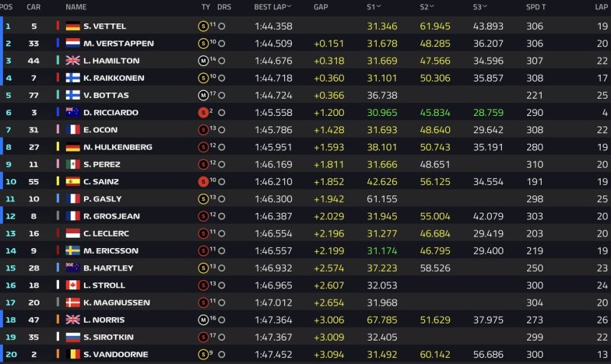Screen dimensions: 611x364
Task: Click the Dutch flag beside Verstappen
Action: 73,44
